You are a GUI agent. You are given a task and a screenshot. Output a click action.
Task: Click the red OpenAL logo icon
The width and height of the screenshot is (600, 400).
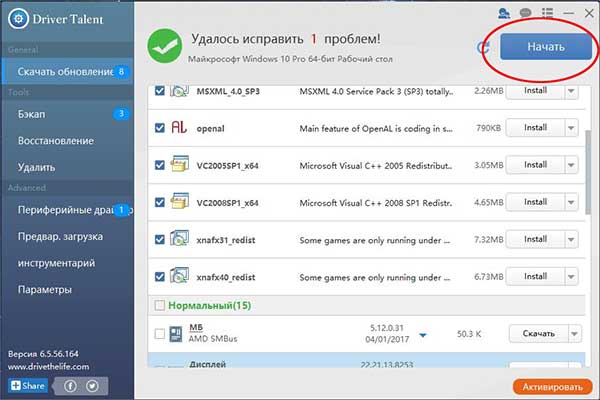(179, 127)
